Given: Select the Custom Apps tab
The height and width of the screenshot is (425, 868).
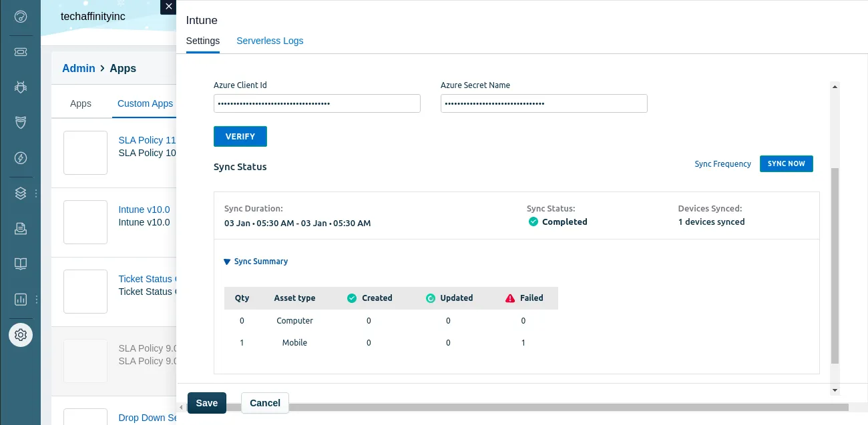Looking at the screenshot, I should [145, 103].
